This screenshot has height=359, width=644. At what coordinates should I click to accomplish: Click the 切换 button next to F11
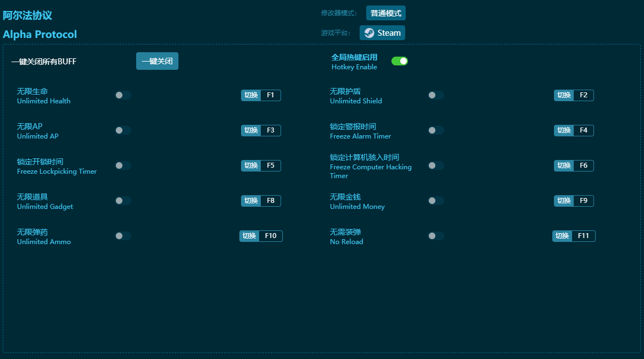(562, 236)
